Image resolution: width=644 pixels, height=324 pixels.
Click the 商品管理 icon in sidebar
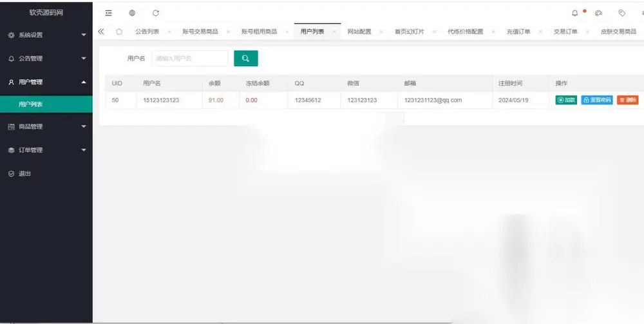tap(12, 127)
